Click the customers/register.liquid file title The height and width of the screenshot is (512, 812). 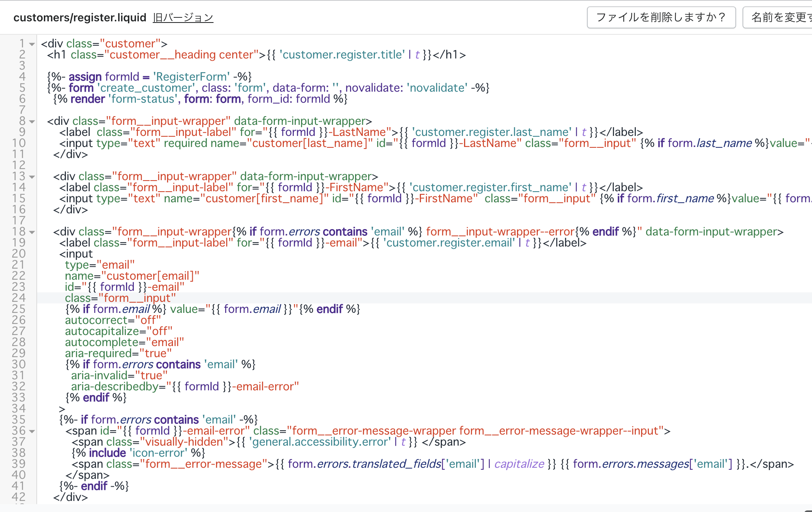[x=80, y=18]
